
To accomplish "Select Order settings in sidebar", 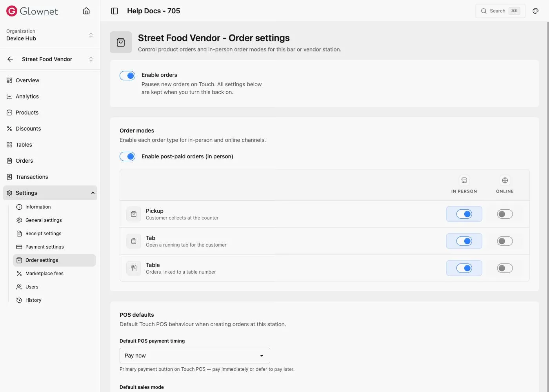I will click(54, 260).
